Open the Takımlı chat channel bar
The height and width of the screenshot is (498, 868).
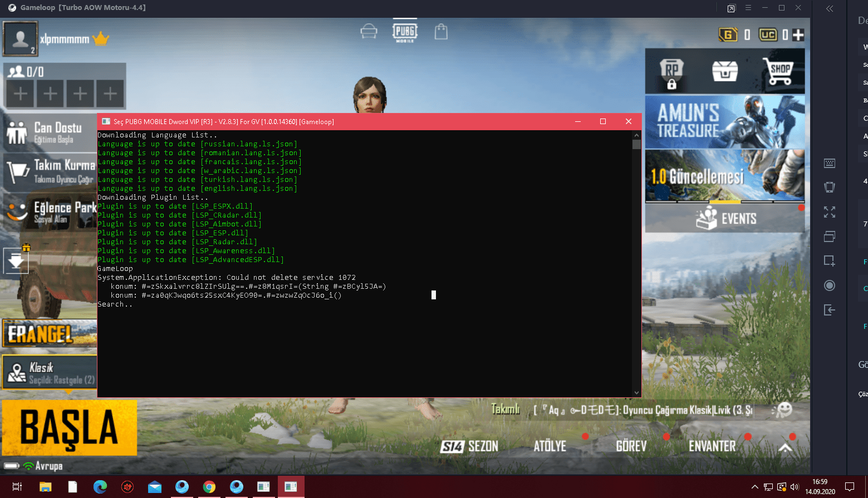(621, 410)
